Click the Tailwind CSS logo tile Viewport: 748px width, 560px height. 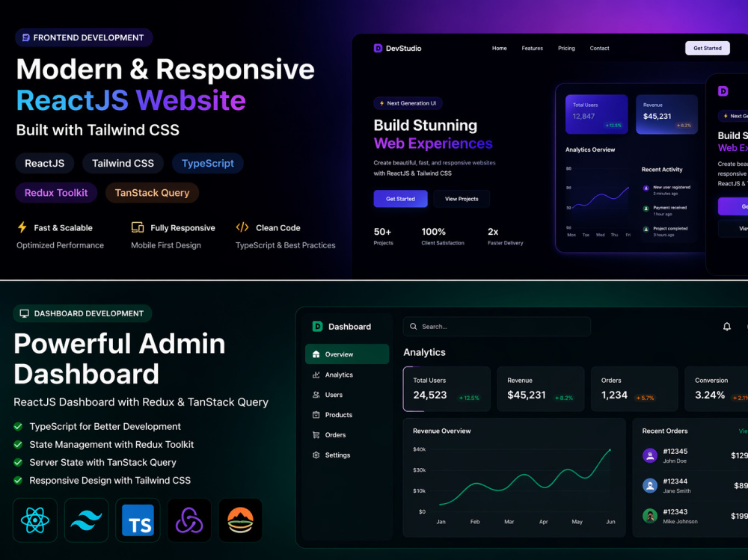point(86,520)
